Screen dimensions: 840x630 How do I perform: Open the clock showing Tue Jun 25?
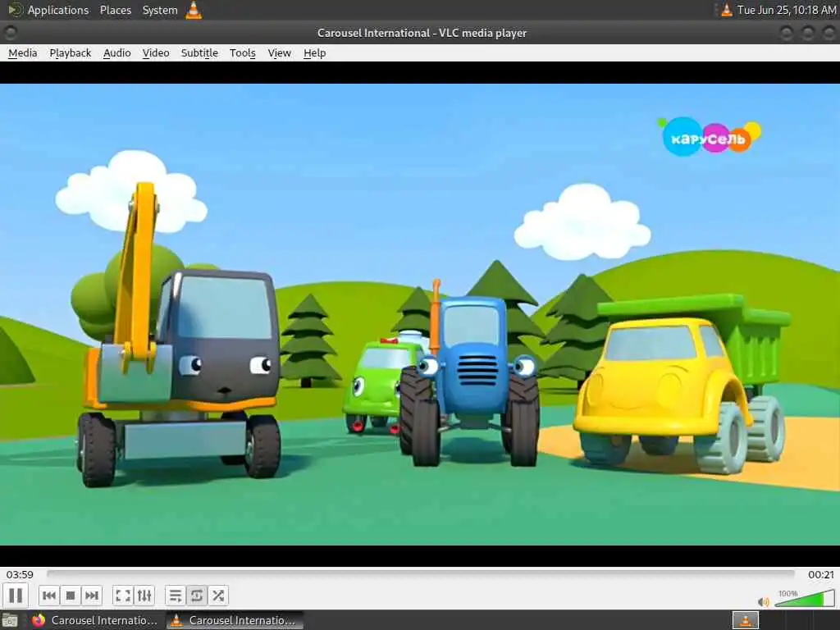(787, 10)
